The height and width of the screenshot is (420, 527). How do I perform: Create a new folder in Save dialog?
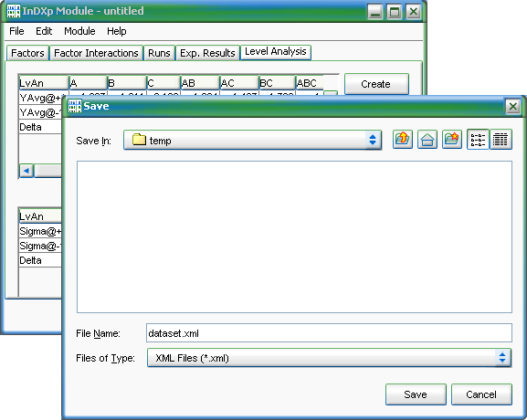[452, 140]
